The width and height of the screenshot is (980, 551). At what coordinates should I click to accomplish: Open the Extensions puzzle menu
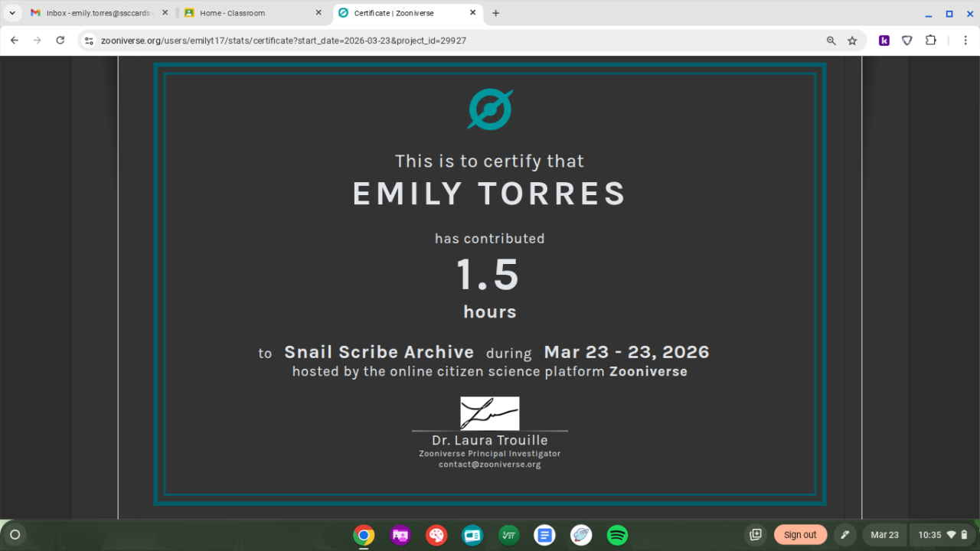click(931, 41)
